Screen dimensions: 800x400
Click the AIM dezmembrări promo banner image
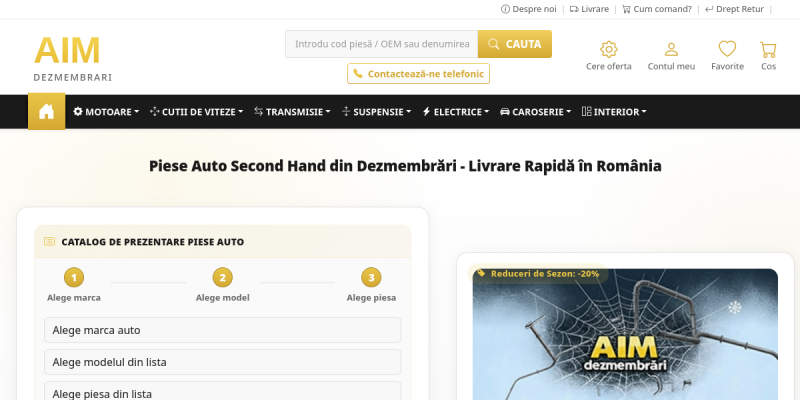click(x=625, y=334)
